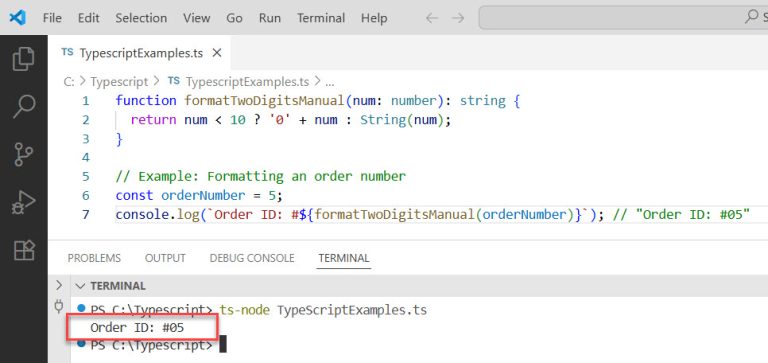Click 'Order ID: #05' terminal output
This screenshot has width=768, height=363.
tap(137, 328)
